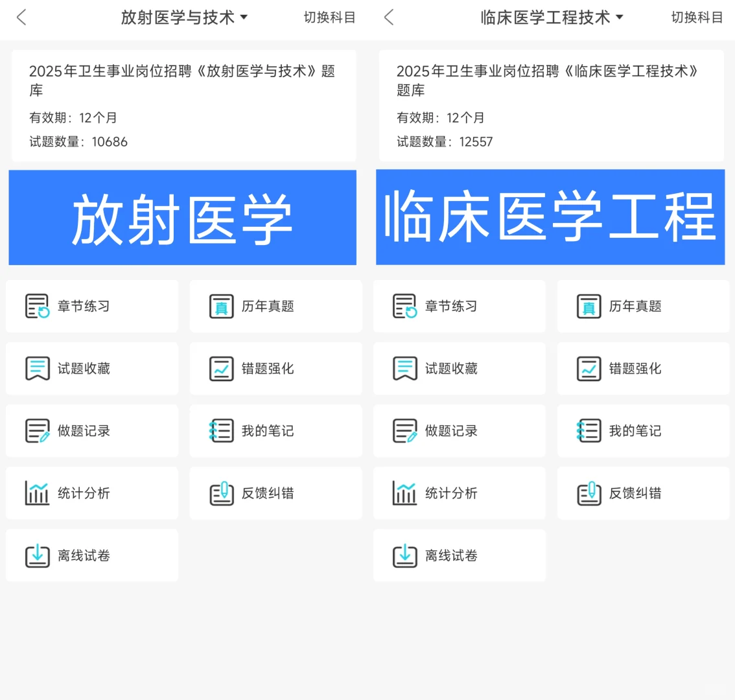Open 做题记录 icon in 放射医学与技术 screen
The image size is (735, 700).
pyautogui.click(x=38, y=431)
